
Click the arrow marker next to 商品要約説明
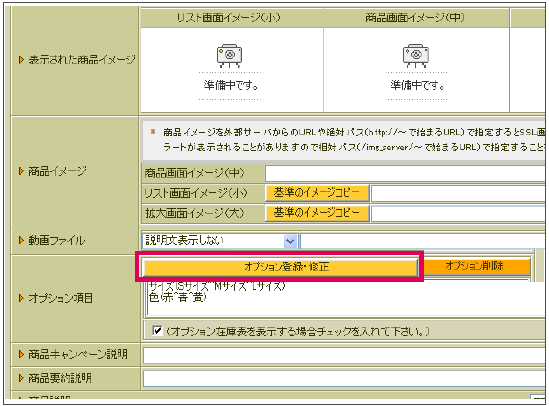(21, 378)
